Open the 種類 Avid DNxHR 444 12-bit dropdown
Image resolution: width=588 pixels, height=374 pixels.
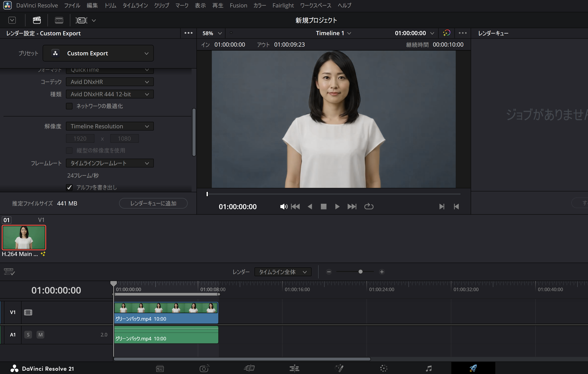110,94
